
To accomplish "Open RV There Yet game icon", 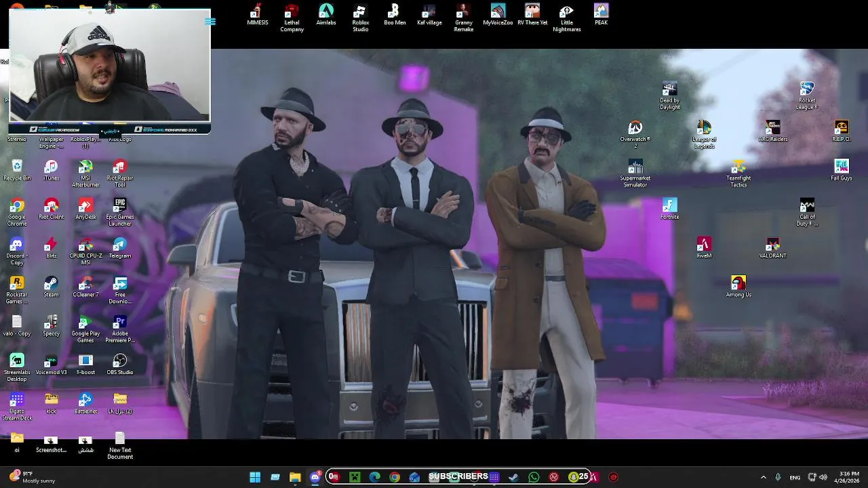I will 532,15.
